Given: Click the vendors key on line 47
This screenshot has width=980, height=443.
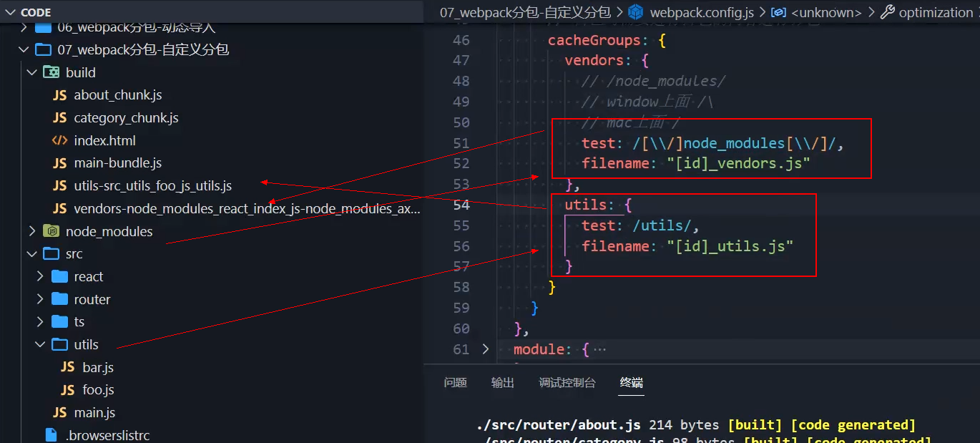Looking at the screenshot, I should pos(594,60).
